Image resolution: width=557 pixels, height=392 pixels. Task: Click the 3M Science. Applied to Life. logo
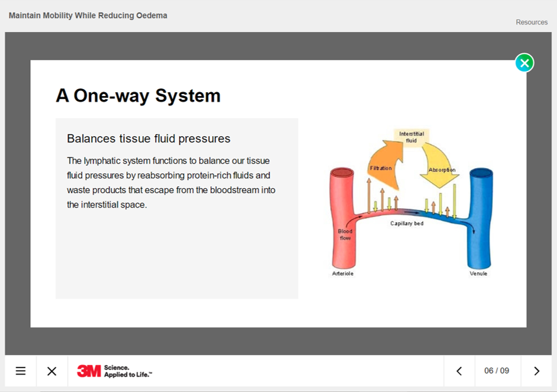[114, 371]
